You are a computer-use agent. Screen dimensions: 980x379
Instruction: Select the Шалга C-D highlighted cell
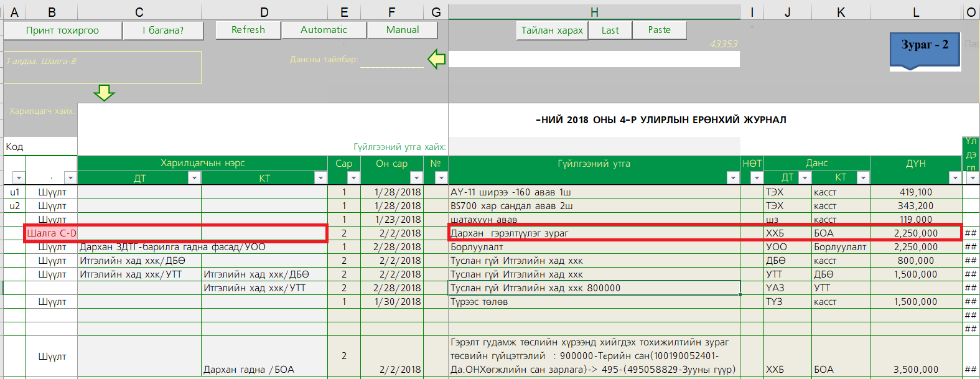click(x=52, y=233)
